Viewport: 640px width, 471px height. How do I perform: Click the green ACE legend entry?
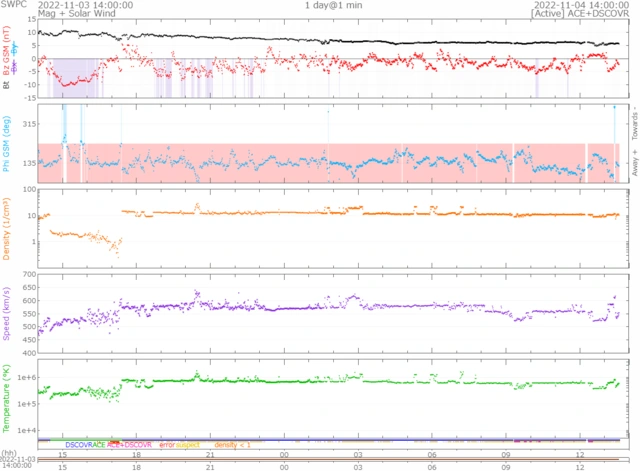(99, 445)
